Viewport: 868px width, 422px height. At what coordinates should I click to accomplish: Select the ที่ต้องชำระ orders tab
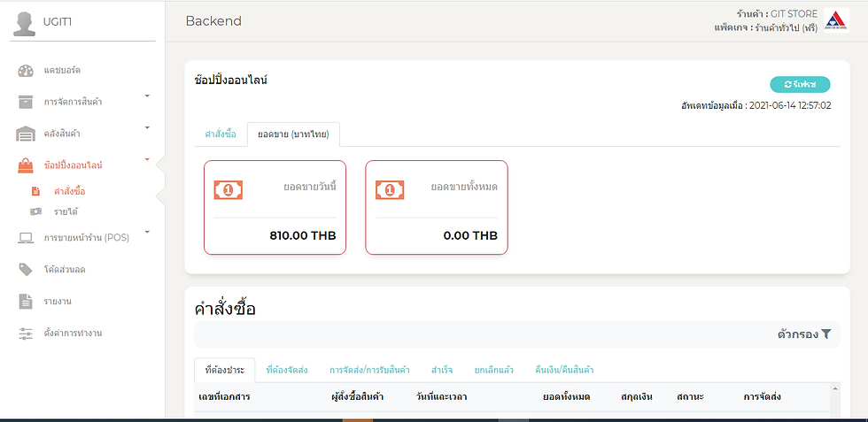pyautogui.click(x=225, y=370)
